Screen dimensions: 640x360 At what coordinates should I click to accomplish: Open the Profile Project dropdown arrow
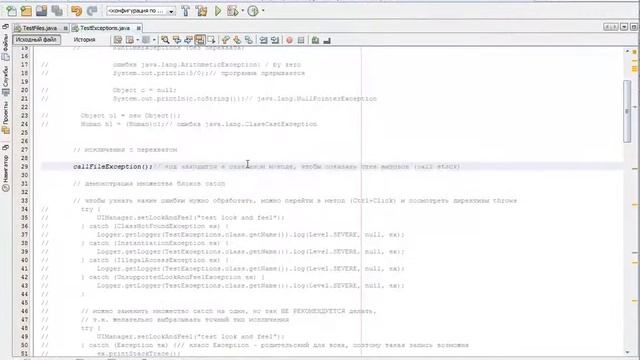[x=263, y=11]
